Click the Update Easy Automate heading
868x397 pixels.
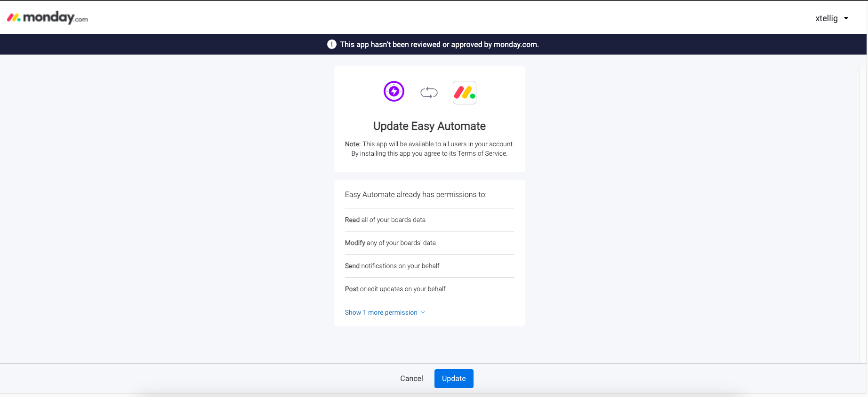click(429, 126)
